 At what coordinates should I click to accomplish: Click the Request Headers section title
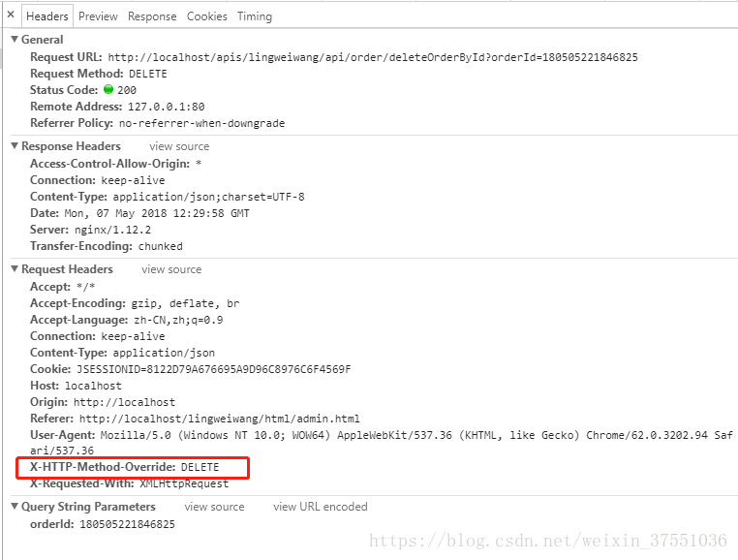click(x=67, y=269)
